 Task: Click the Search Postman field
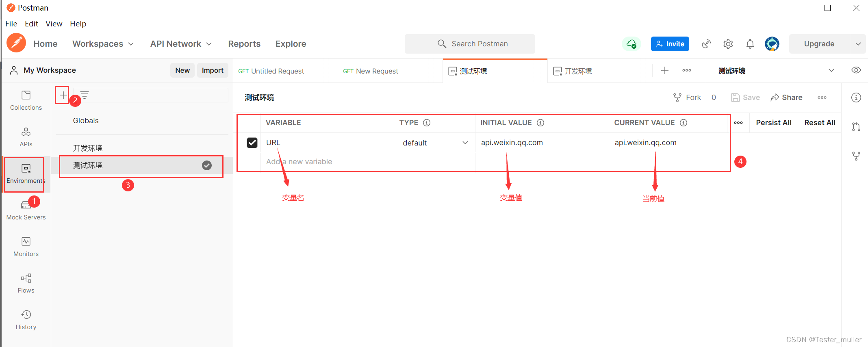click(x=470, y=44)
